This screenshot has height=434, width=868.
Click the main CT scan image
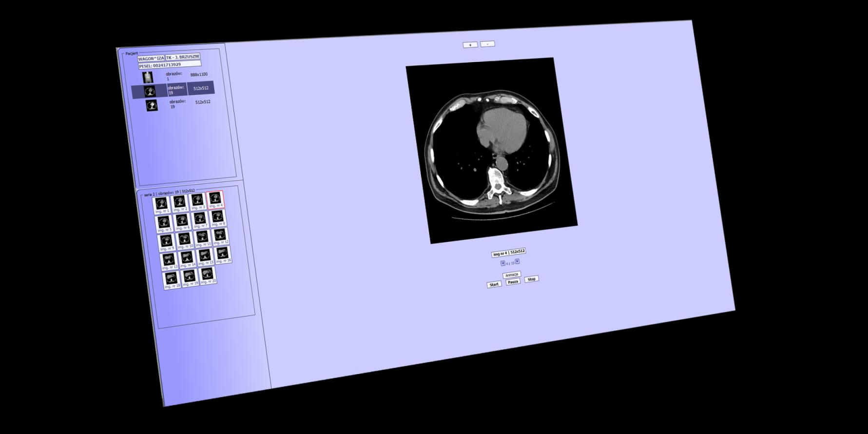[492, 150]
